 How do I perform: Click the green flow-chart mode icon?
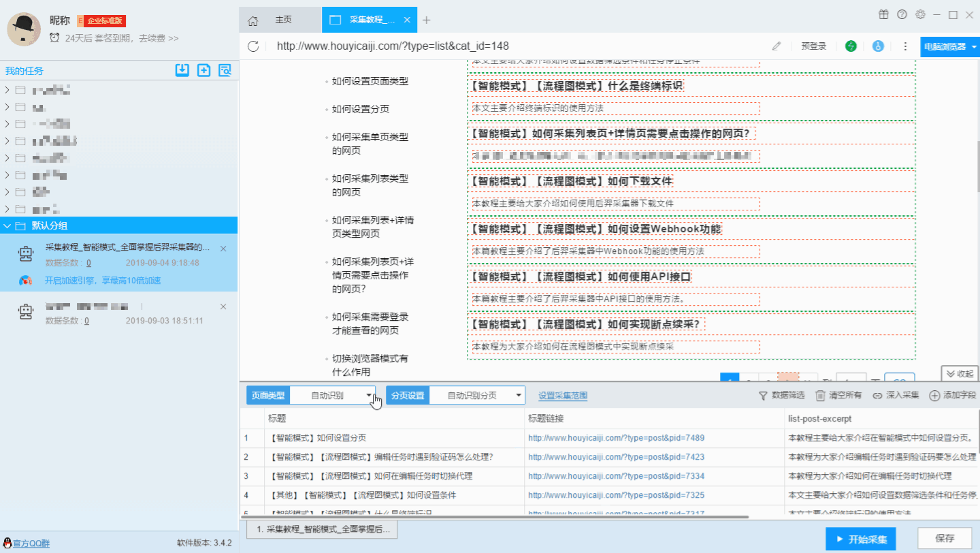pyautogui.click(x=851, y=46)
